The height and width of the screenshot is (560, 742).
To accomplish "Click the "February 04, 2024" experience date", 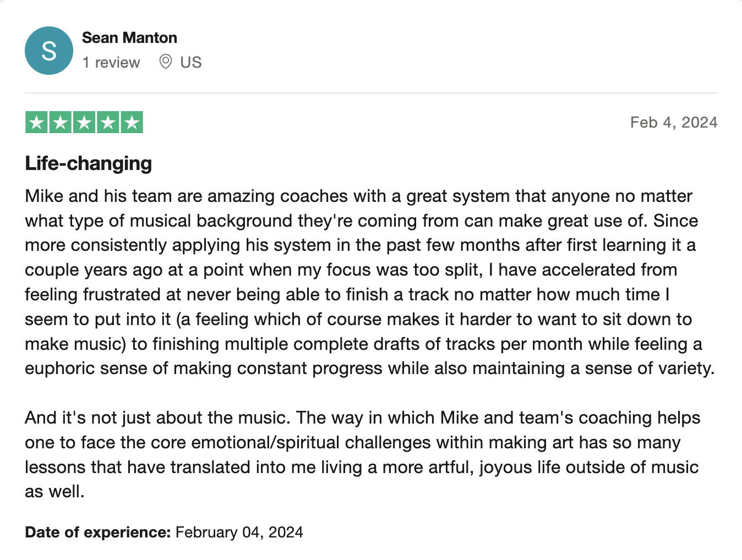I will pyautogui.click(x=239, y=532).
